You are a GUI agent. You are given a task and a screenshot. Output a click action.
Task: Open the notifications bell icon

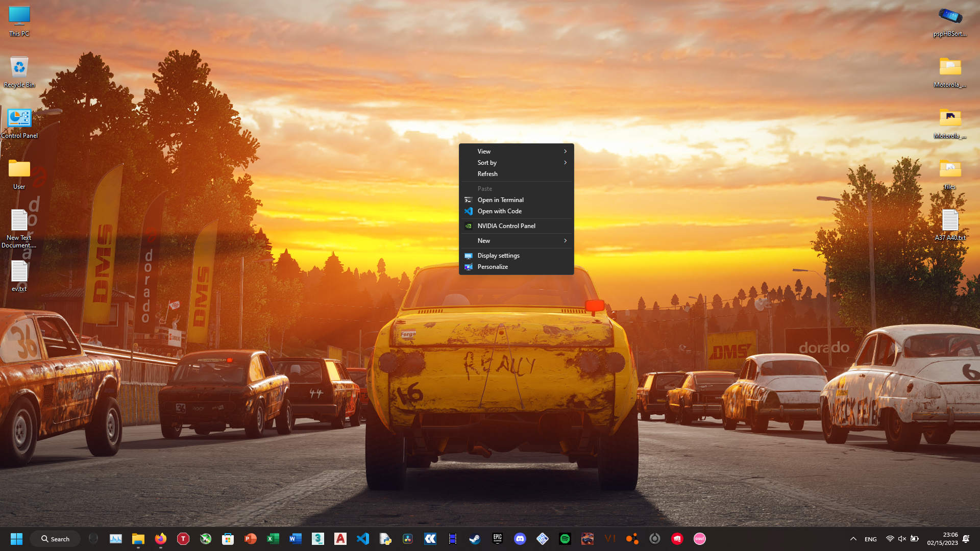[966, 539]
